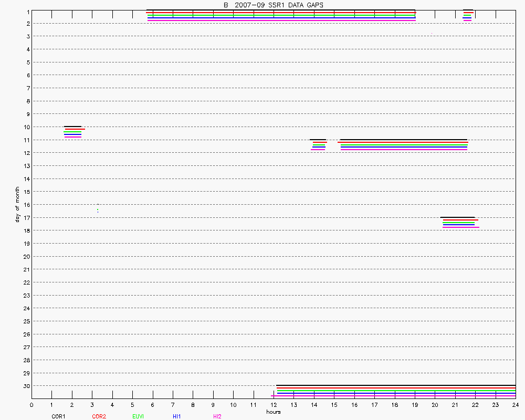
Task: Click the '0' tick label on hours axis
Action: pyautogui.click(x=31, y=405)
